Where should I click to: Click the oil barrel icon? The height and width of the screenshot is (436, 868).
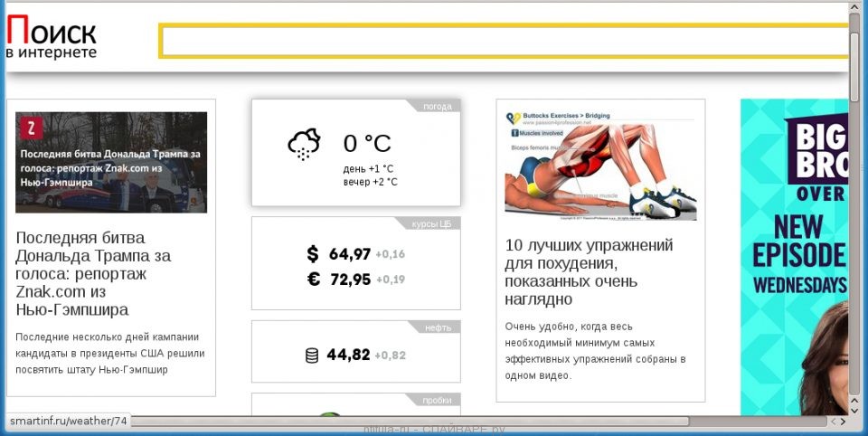(312, 355)
